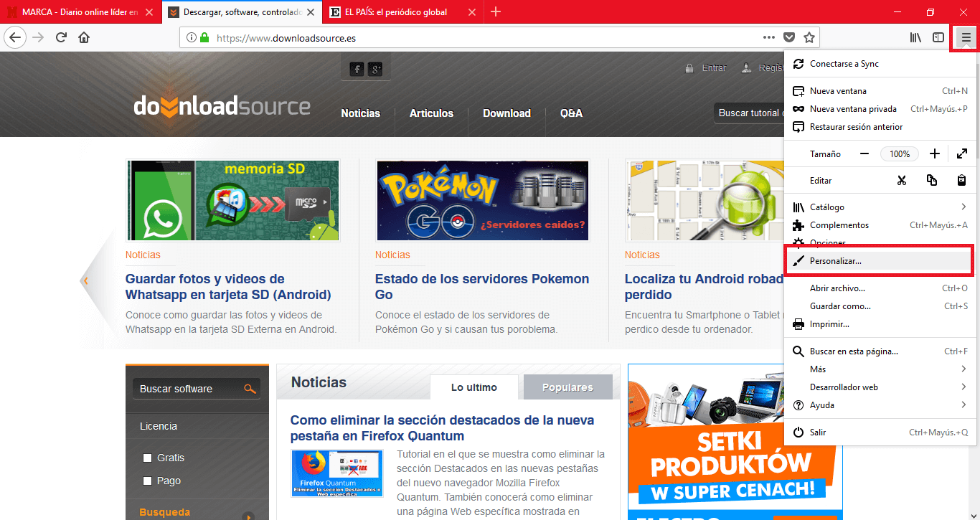Click the back navigation arrow

coord(15,37)
